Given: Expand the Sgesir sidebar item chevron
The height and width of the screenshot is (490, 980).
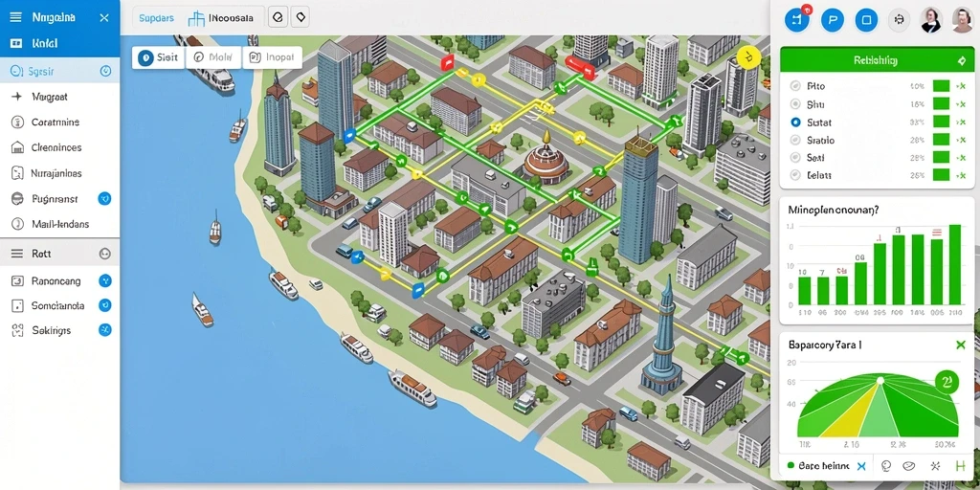Looking at the screenshot, I should pyautogui.click(x=105, y=71).
